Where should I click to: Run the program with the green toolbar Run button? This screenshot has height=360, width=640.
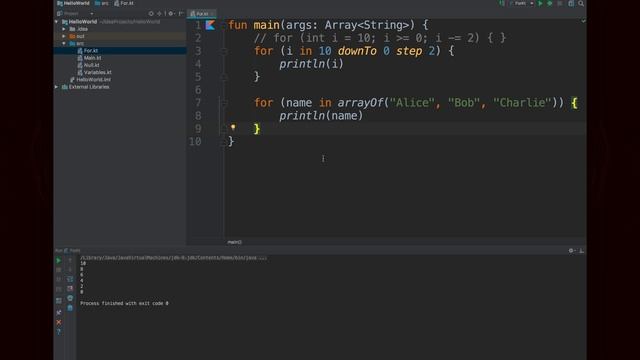[540, 3]
